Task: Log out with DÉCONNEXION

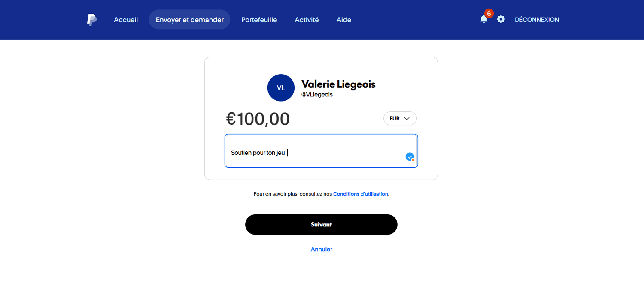Action: point(537,20)
